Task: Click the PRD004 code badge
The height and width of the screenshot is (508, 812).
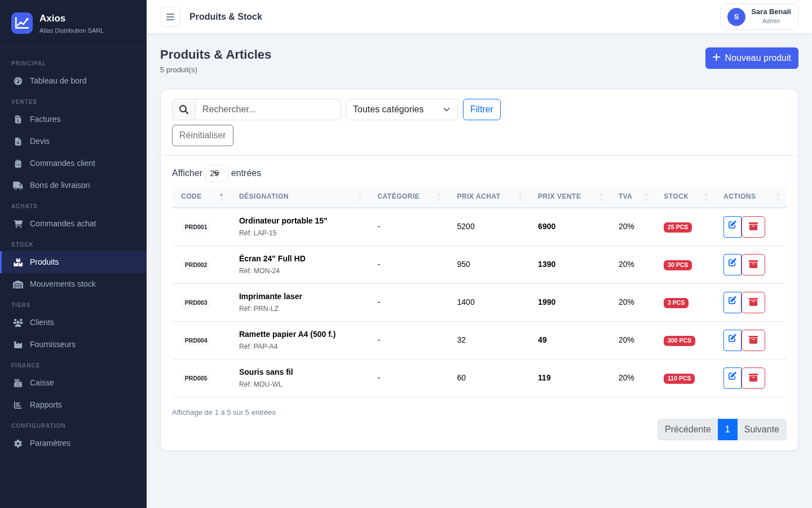Action: [x=196, y=340]
